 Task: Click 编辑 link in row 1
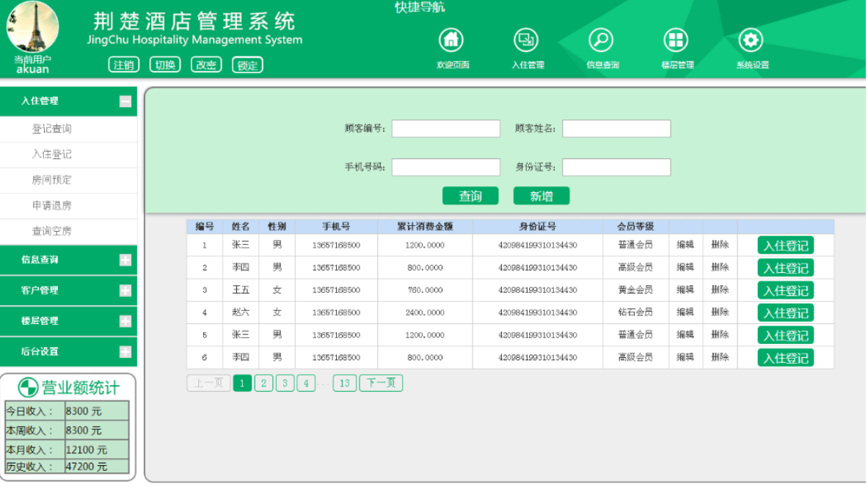685,245
